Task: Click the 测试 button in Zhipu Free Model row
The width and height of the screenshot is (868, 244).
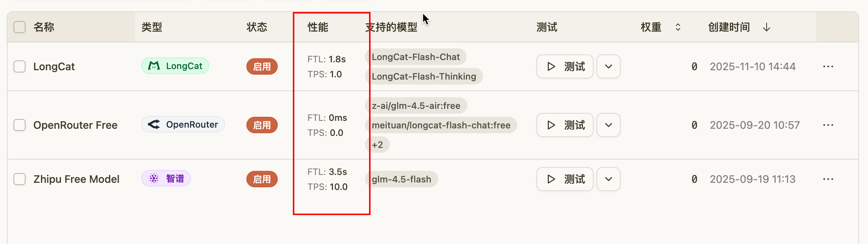Action: [565, 179]
